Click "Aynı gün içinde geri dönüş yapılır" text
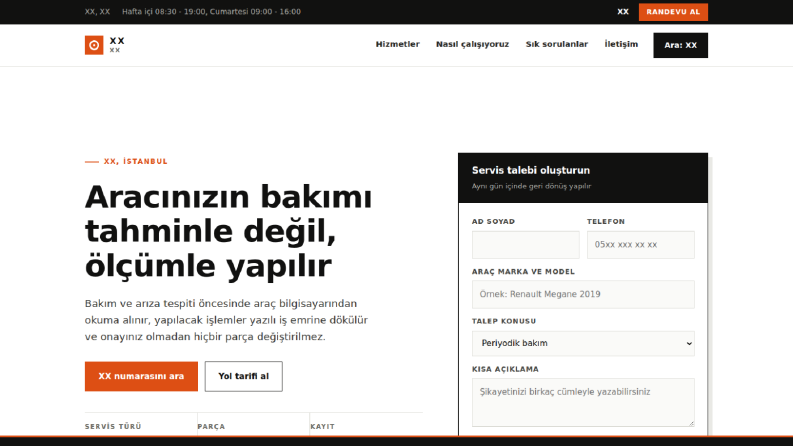The height and width of the screenshot is (446, 793). pyautogui.click(x=531, y=186)
